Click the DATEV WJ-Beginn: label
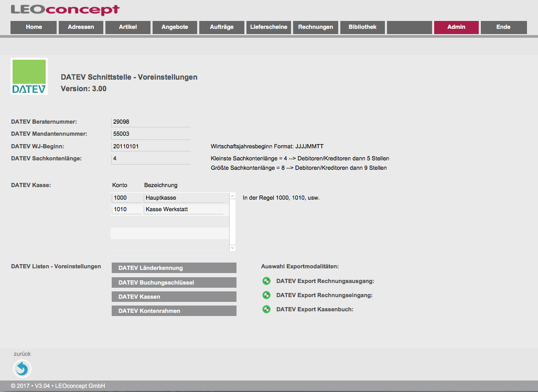 pyautogui.click(x=37, y=146)
